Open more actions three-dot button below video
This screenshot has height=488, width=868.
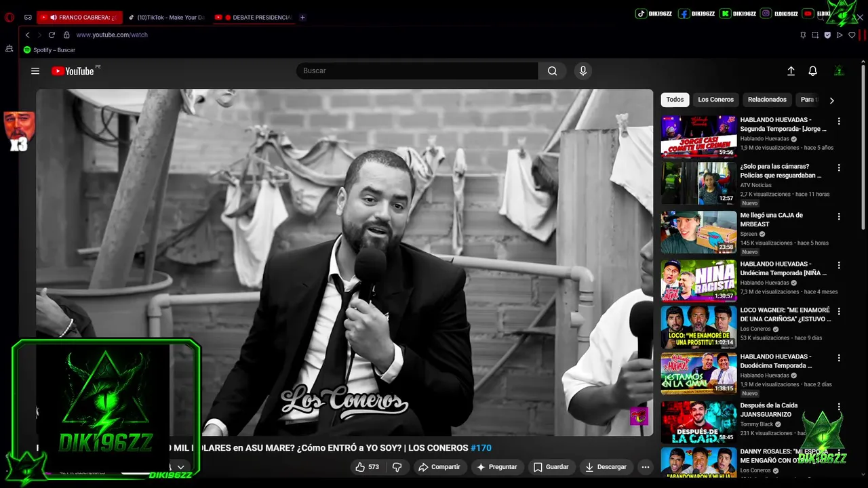tap(646, 467)
